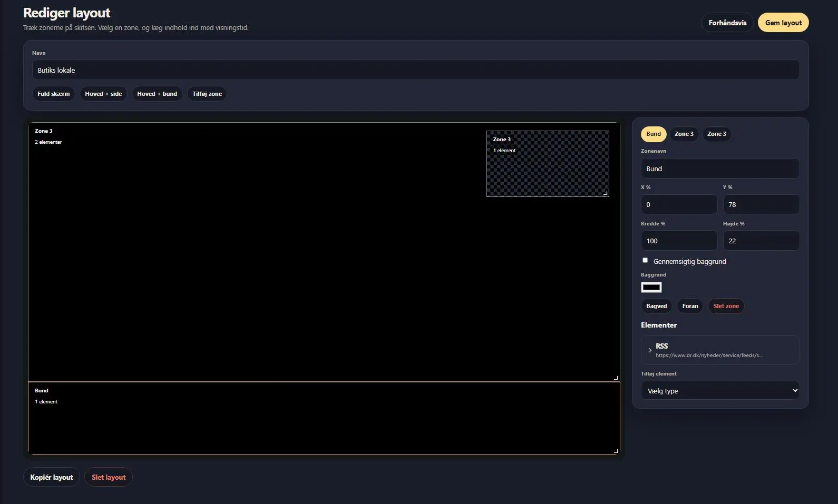The image size is (838, 504).
Task: Click the Højde % field showing 22
Action: coord(761,241)
